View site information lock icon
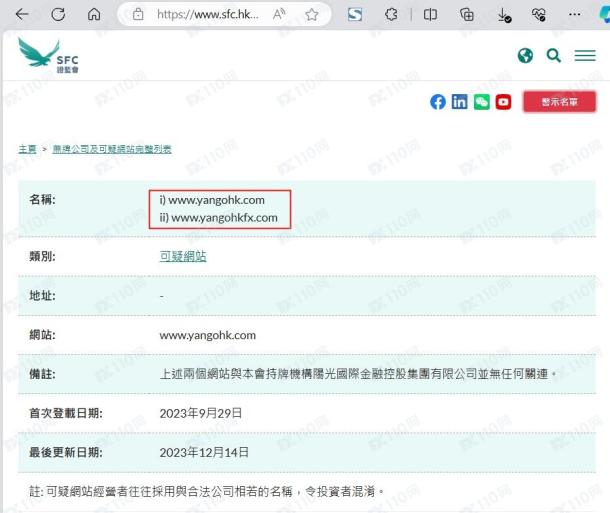The image size is (610, 513). pos(138,15)
